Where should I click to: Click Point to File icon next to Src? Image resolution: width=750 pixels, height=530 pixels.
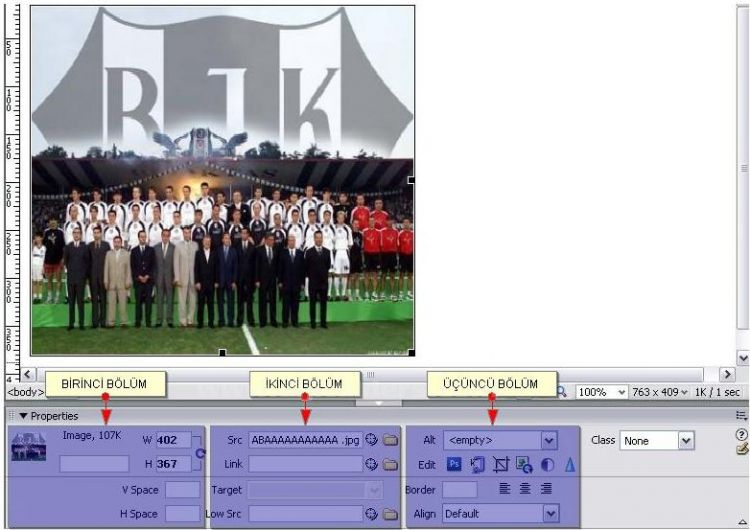371,439
